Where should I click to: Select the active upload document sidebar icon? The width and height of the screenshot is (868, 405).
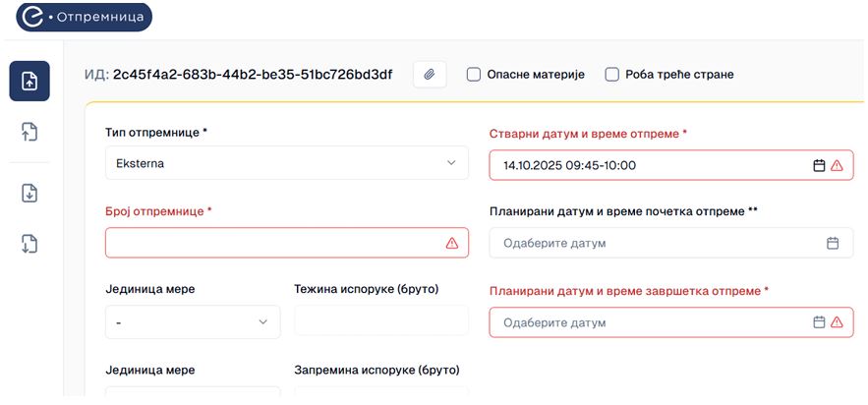click(x=29, y=82)
